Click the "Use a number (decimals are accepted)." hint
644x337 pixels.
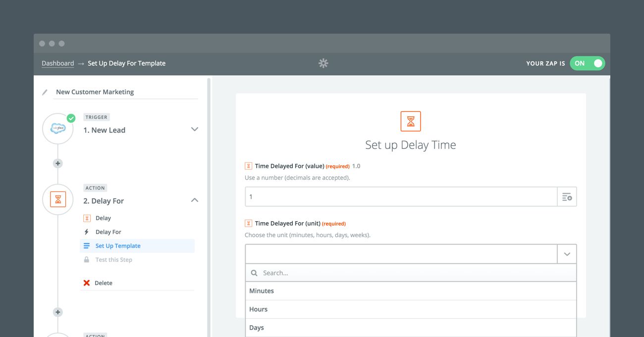tap(297, 178)
